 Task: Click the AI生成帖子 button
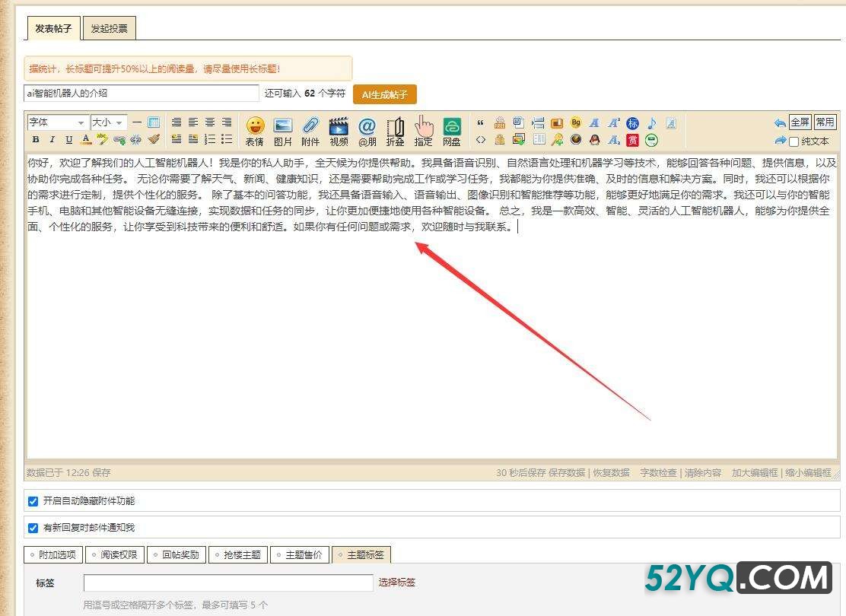(x=384, y=94)
